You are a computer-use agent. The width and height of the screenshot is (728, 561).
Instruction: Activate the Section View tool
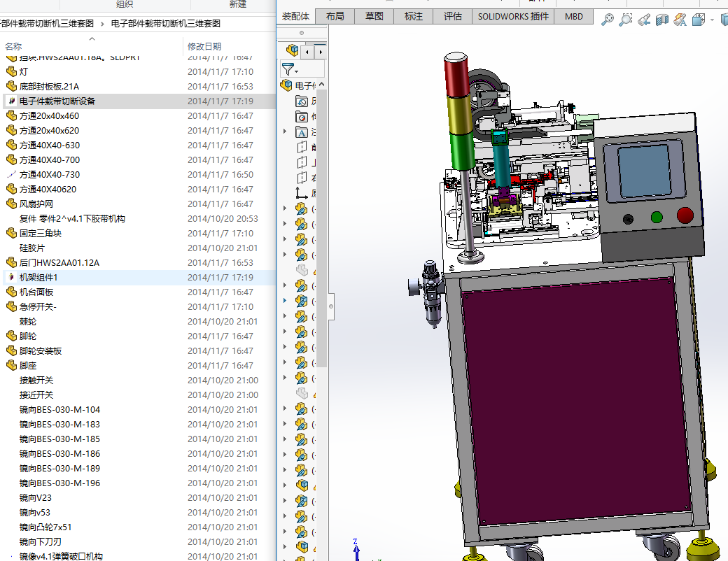[x=662, y=20]
